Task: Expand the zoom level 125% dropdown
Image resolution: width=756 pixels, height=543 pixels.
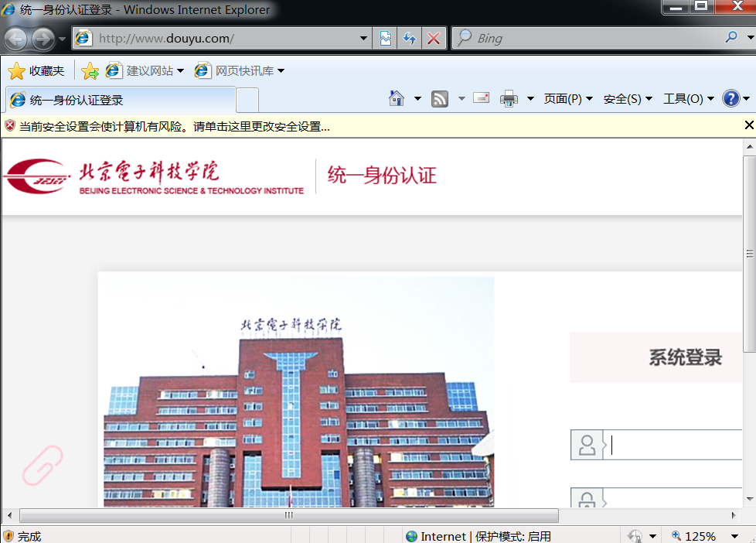Action: (731, 536)
